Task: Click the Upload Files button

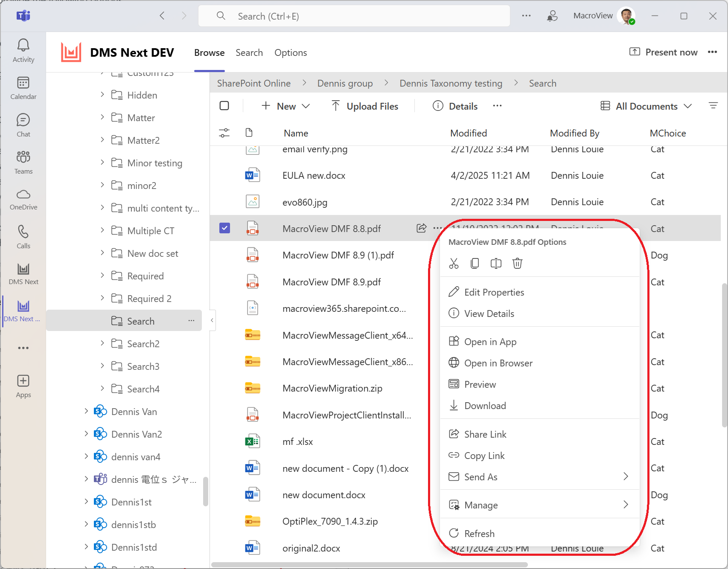Action: click(365, 106)
